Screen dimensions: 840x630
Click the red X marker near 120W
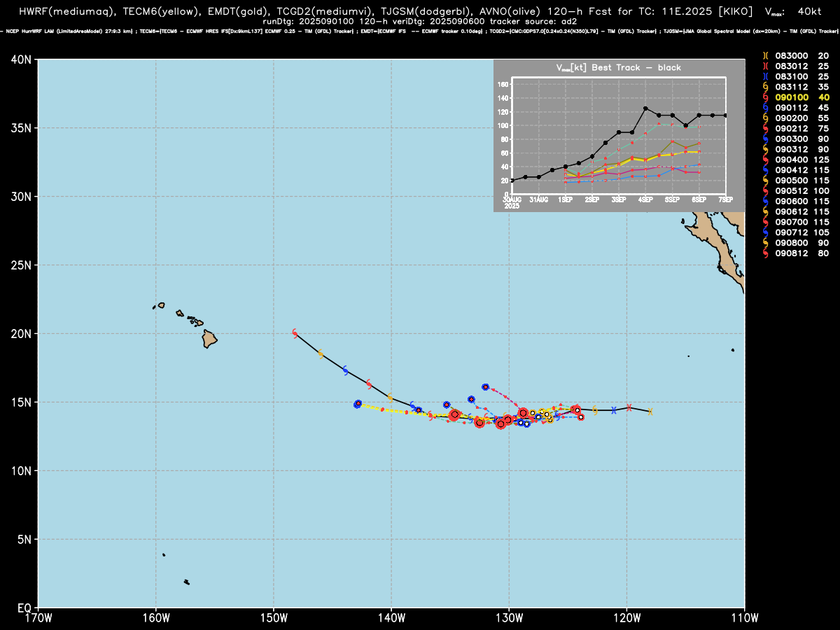pyautogui.click(x=629, y=407)
